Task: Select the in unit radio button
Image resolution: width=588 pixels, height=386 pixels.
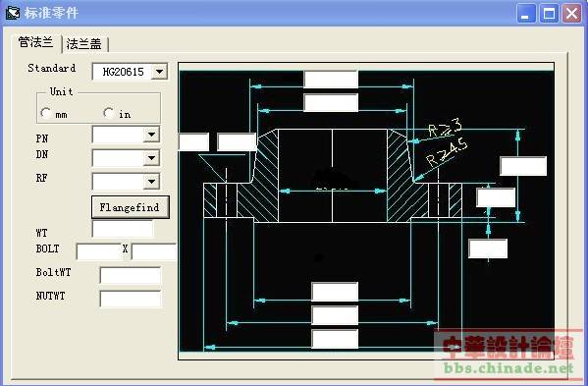Action: coord(109,113)
